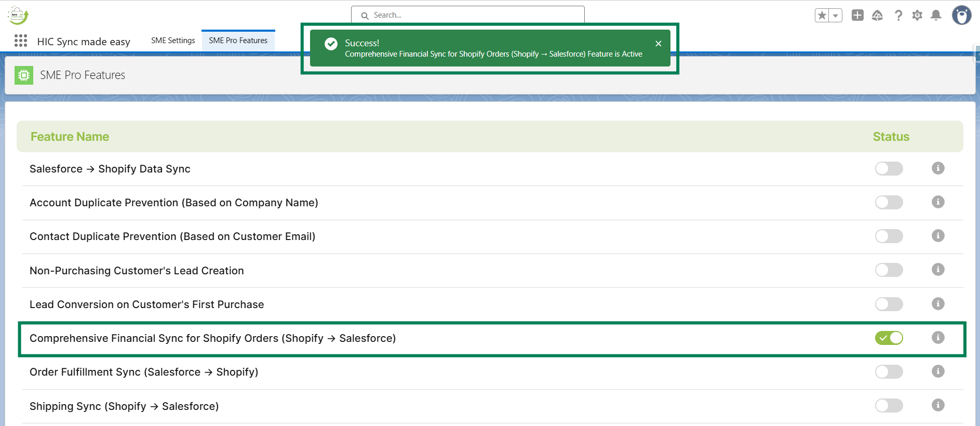Show info for Account Duplicate Prevention
The image size is (980, 426).
[938, 202]
